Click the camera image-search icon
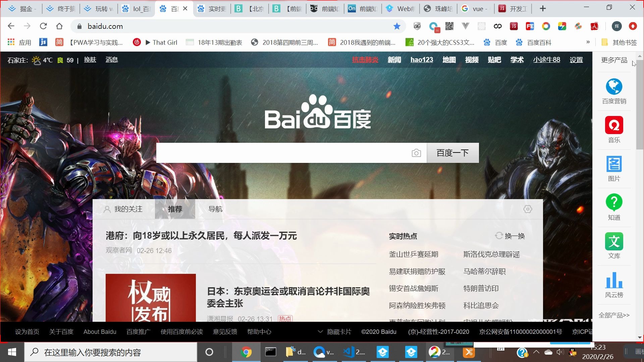The image size is (644, 362). pyautogui.click(x=416, y=153)
